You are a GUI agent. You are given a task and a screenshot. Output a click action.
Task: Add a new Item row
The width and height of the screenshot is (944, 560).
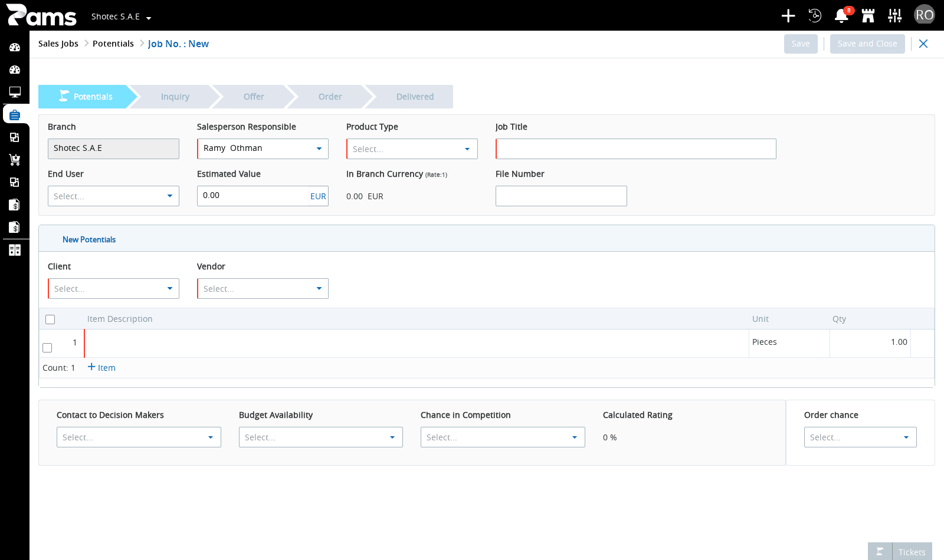click(101, 367)
